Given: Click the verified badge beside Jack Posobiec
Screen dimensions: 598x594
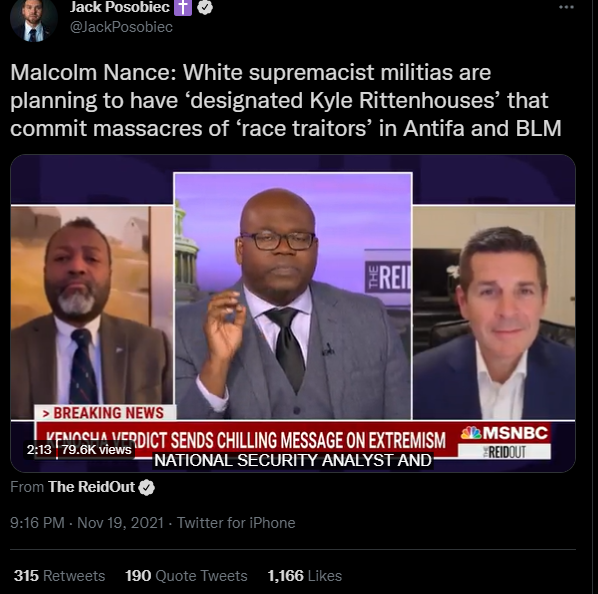Looking at the screenshot, I should tap(205, 7).
